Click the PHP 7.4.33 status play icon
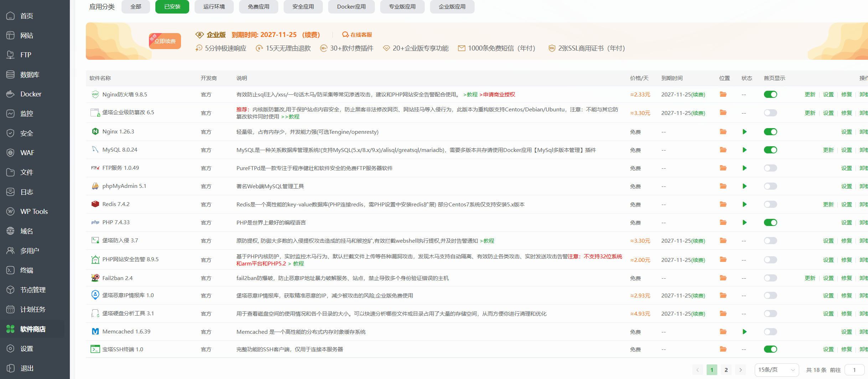 [x=744, y=222]
